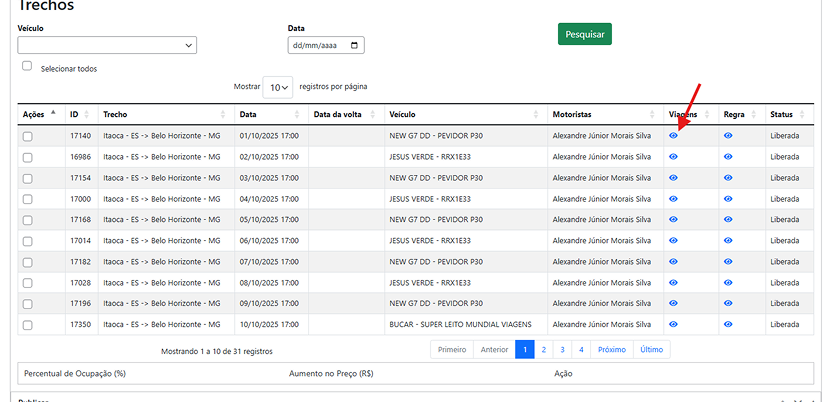Open Regra eye icon for trecho 17140
This screenshot has width=834, height=402.
(728, 135)
